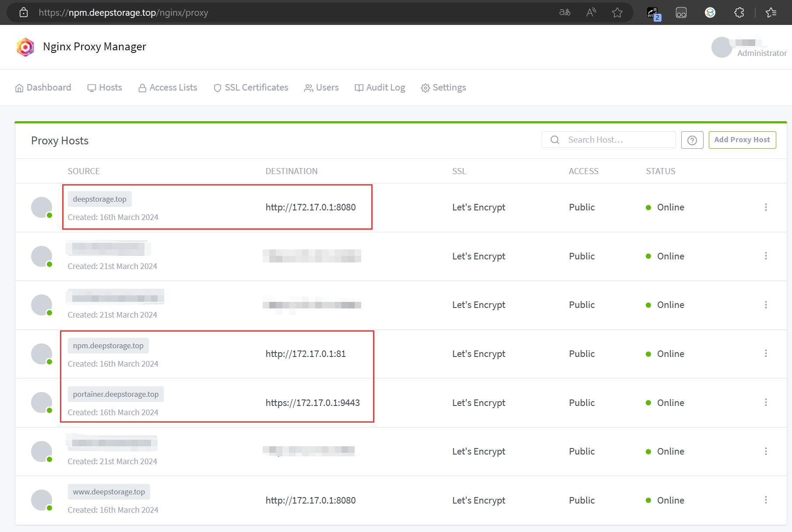
Task: Click the DESTINATION column header
Action: click(x=292, y=171)
